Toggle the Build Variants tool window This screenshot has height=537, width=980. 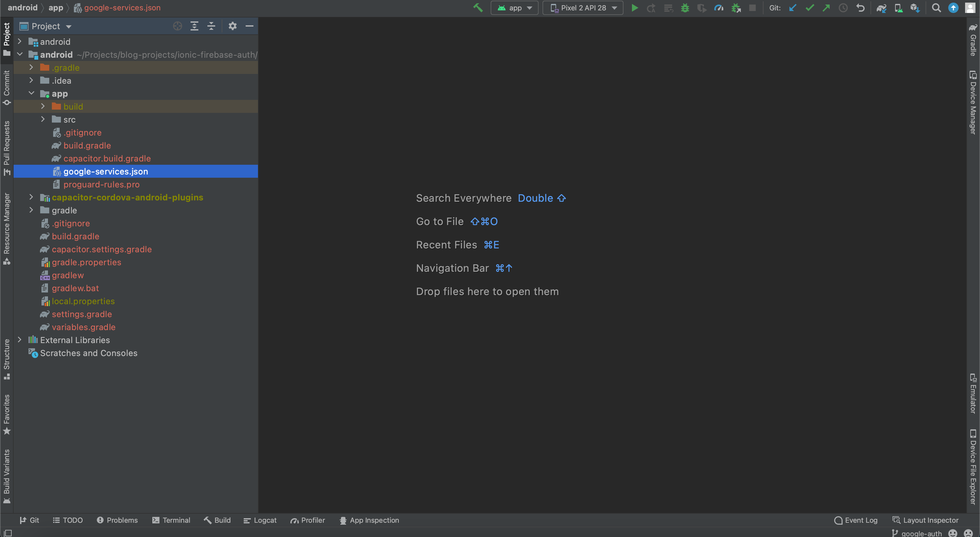coord(6,476)
